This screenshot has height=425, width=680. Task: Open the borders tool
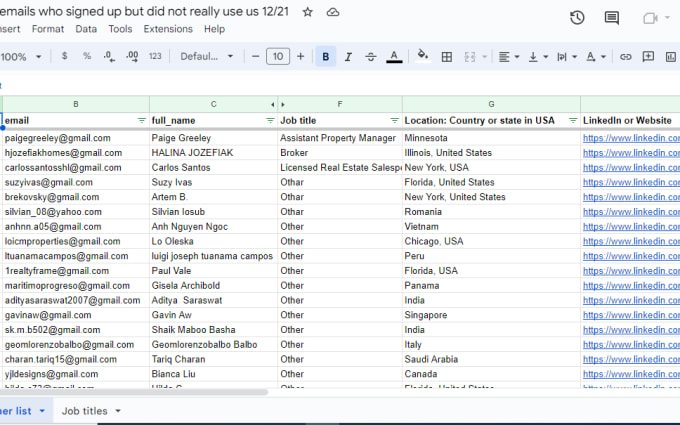pos(446,57)
